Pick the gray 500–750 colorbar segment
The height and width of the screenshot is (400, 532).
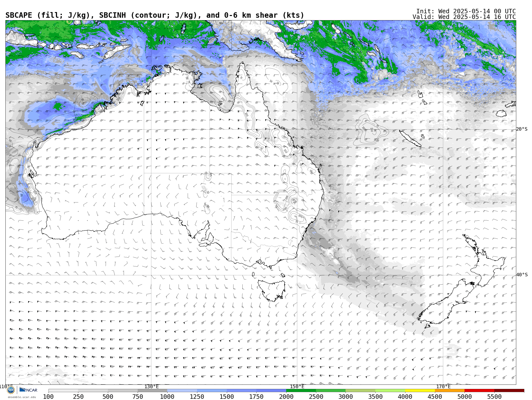[123, 391]
